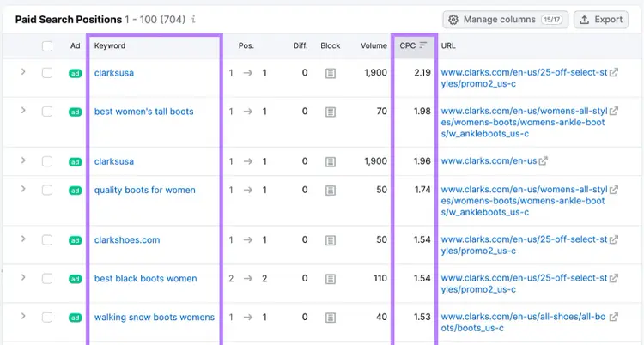Image resolution: width=644 pixels, height=345 pixels.
Task: Click external link icon in best women's tall boots row
Action: pyautogui.click(x=614, y=111)
